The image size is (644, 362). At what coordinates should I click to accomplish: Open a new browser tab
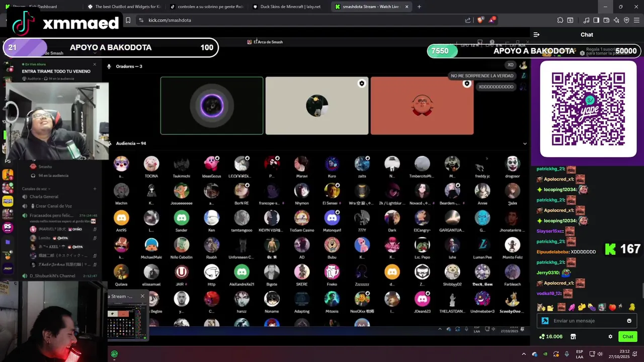[419, 7]
